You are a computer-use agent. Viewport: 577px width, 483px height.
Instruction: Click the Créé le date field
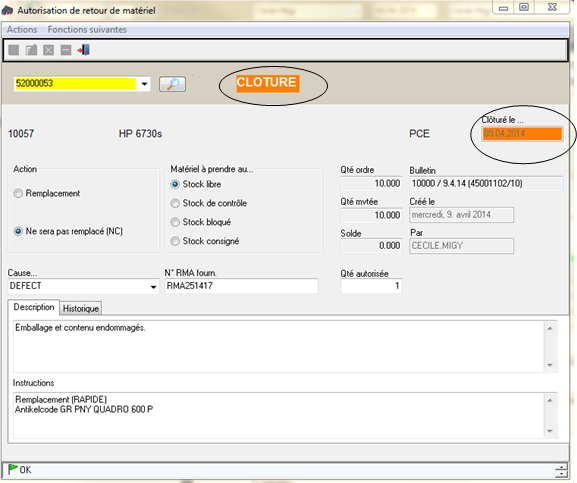pos(461,215)
